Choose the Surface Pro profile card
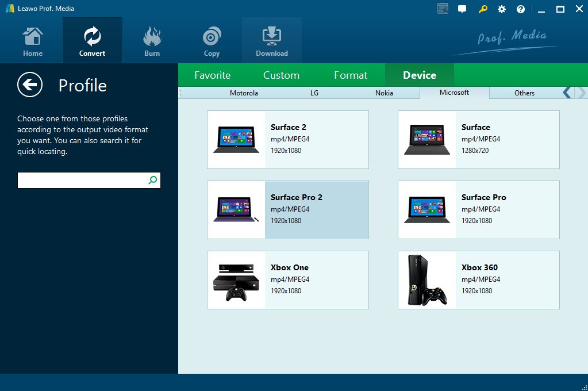The width and height of the screenshot is (588, 391). 478,210
